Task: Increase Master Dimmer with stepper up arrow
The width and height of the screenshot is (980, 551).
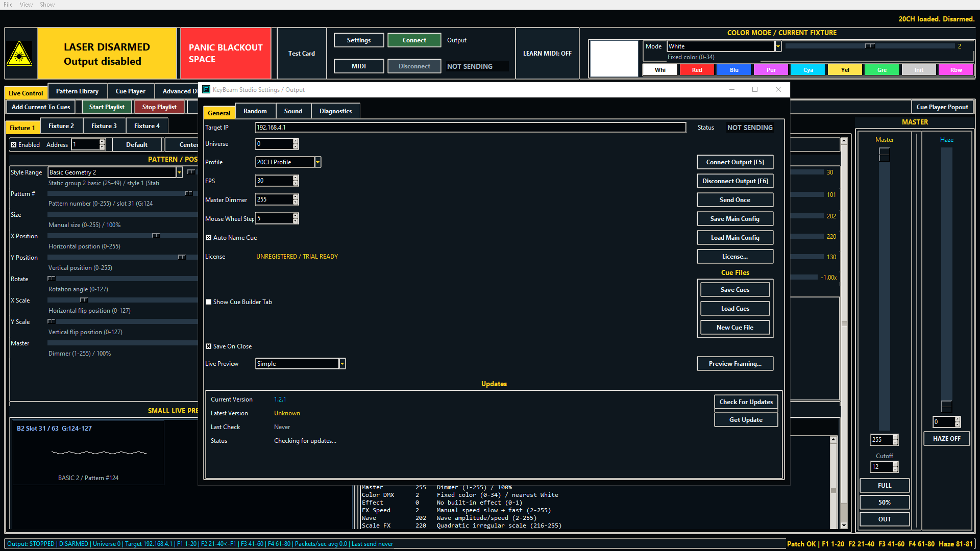Action: click(296, 197)
